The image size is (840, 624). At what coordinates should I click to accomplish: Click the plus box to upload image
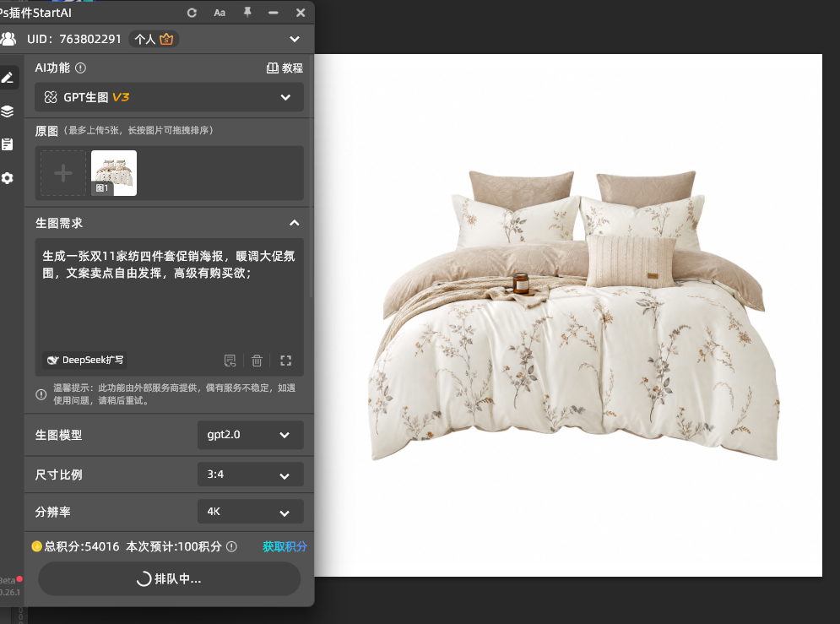coord(63,173)
